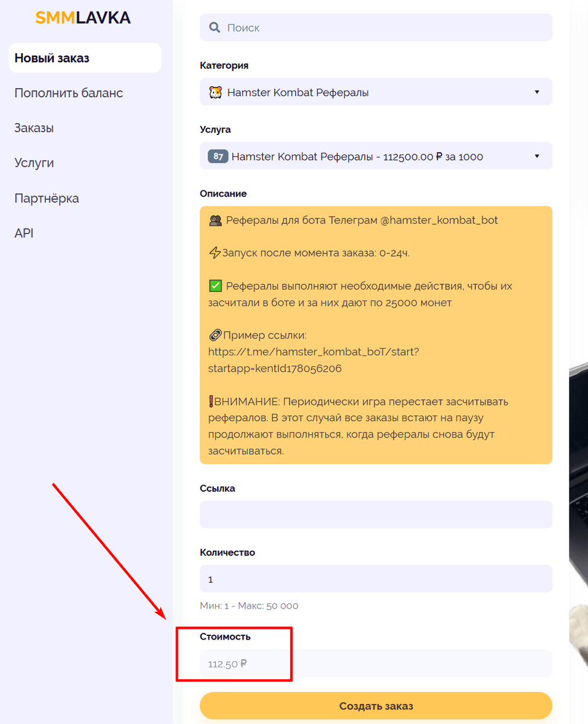Click the paperclip emoji before Пример ссылки

click(x=215, y=335)
